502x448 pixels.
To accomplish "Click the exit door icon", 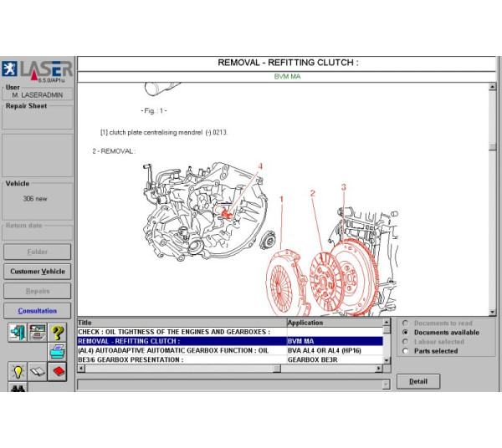I will [17, 332].
